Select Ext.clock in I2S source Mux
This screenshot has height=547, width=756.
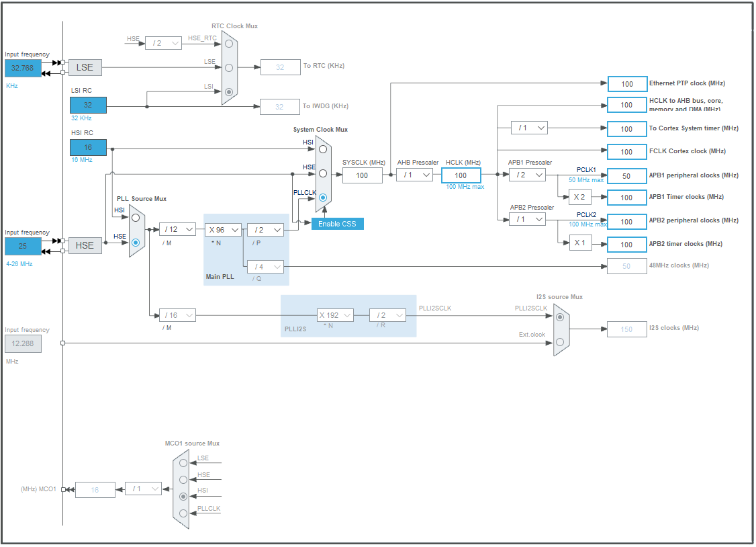[560, 342]
